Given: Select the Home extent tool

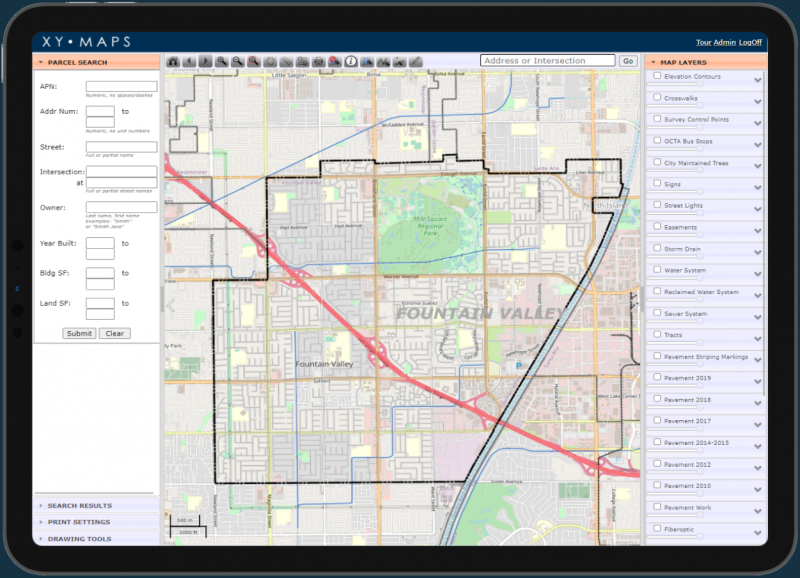Looking at the screenshot, I should (173, 60).
